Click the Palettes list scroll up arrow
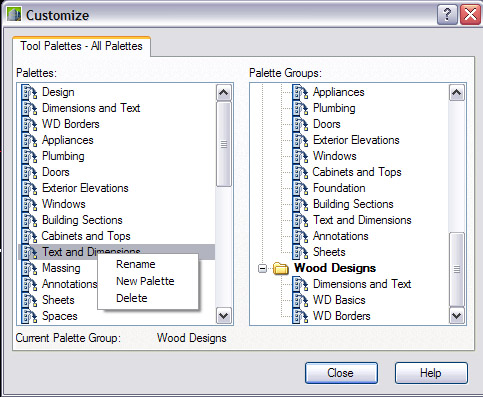The image size is (483, 397). click(223, 92)
